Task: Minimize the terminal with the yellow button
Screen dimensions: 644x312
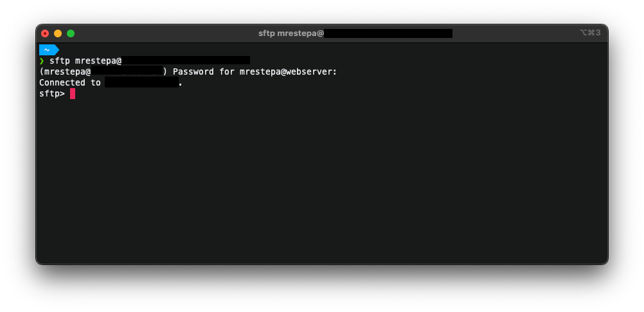Action: (x=58, y=33)
